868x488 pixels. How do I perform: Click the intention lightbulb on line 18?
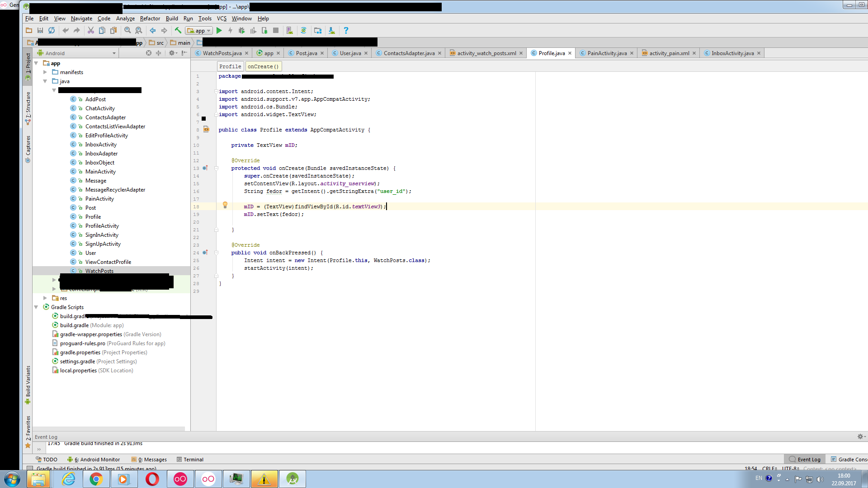[225, 205]
